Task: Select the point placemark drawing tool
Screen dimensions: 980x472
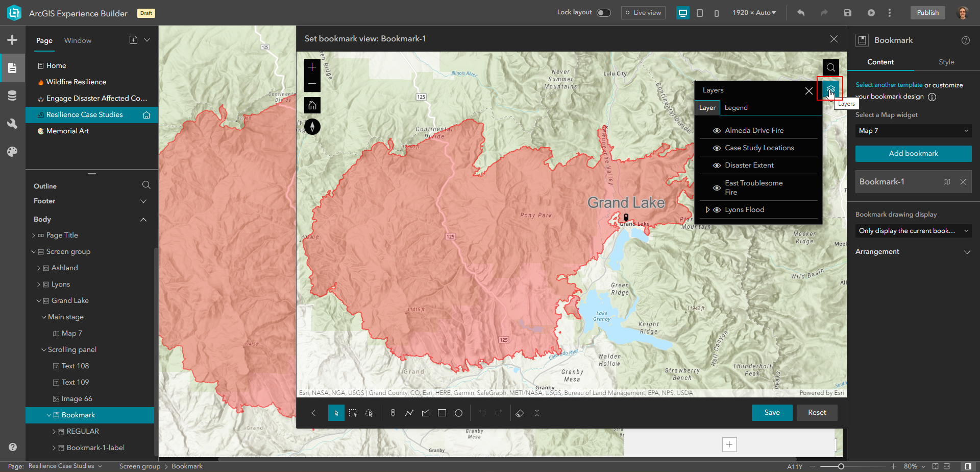Action: tap(393, 413)
